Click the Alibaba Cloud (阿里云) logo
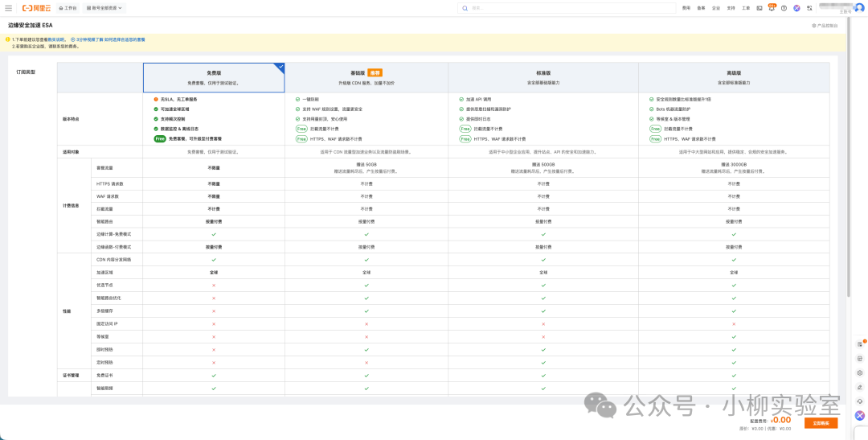Viewport: 868px width, 440px height. coord(37,8)
